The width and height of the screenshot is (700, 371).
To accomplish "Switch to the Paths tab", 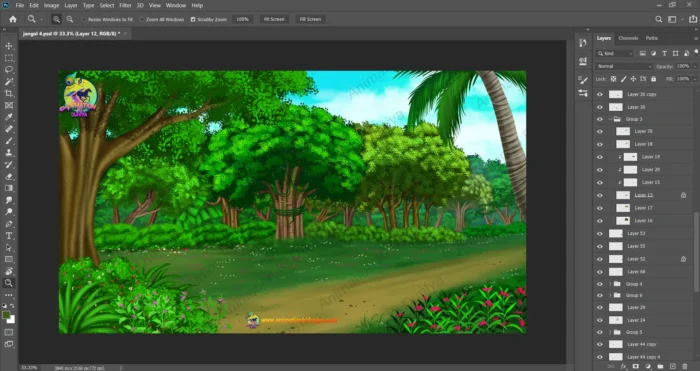I will pos(652,38).
